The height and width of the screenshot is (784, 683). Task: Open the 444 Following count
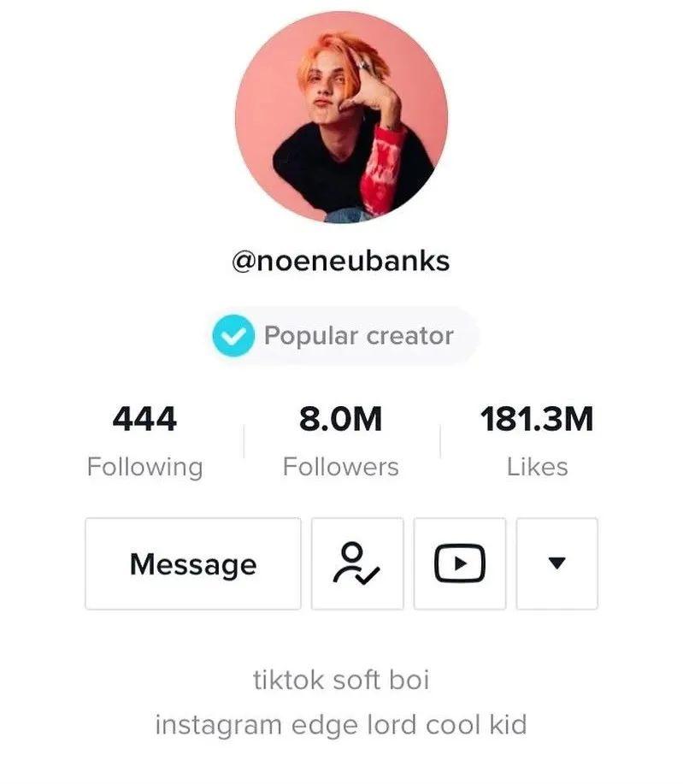pos(144,418)
